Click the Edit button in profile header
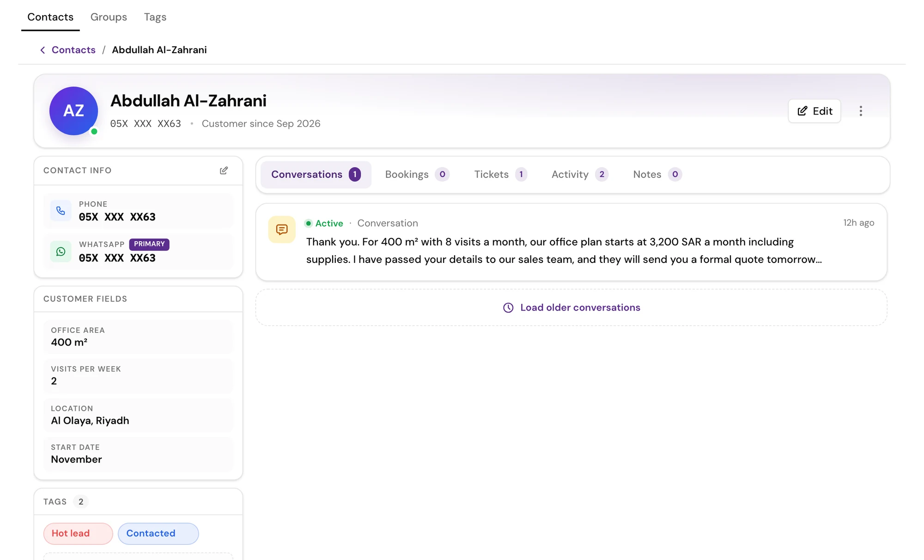This screenshot has height=560, width=924. click(815, 111)
